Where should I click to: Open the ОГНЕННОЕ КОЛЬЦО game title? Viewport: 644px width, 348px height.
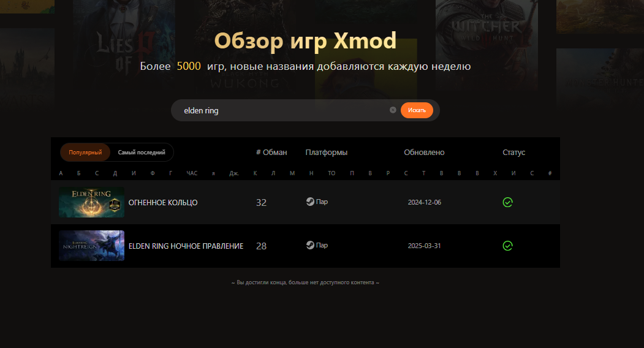coord(163,203)
